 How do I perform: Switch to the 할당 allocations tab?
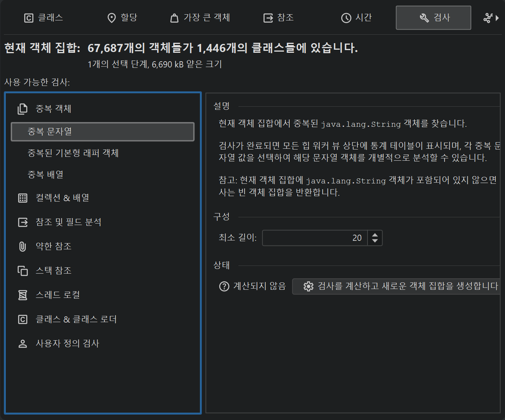(x=122, y=18)
